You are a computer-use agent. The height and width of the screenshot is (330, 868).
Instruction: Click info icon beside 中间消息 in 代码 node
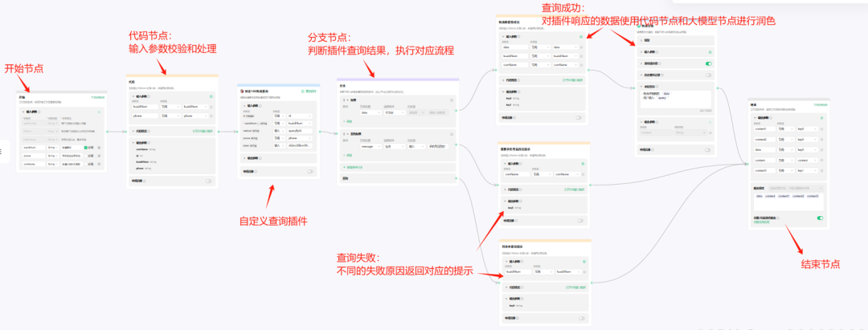pyautogui.click(x=145, y=181)
